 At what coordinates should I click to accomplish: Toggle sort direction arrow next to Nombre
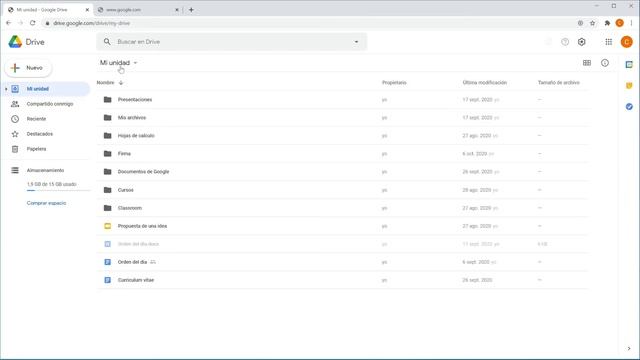pyautogui.click(x=121, y=83)
